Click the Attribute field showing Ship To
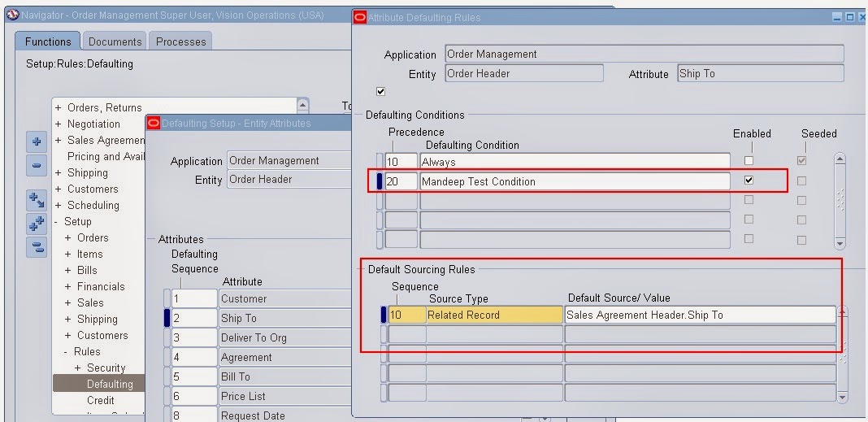Image resolution: width=868 pixels, height=422 pixels. (761, 73)
